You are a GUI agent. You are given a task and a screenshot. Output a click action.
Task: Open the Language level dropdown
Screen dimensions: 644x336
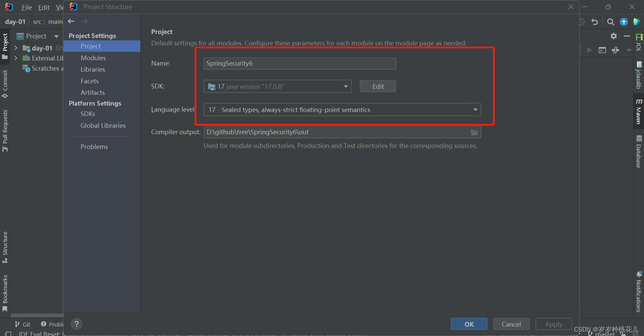475,109
